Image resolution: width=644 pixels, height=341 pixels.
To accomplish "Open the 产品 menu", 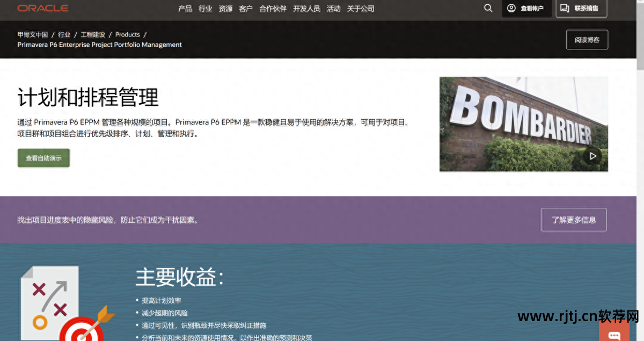I will tap(185, 8).
